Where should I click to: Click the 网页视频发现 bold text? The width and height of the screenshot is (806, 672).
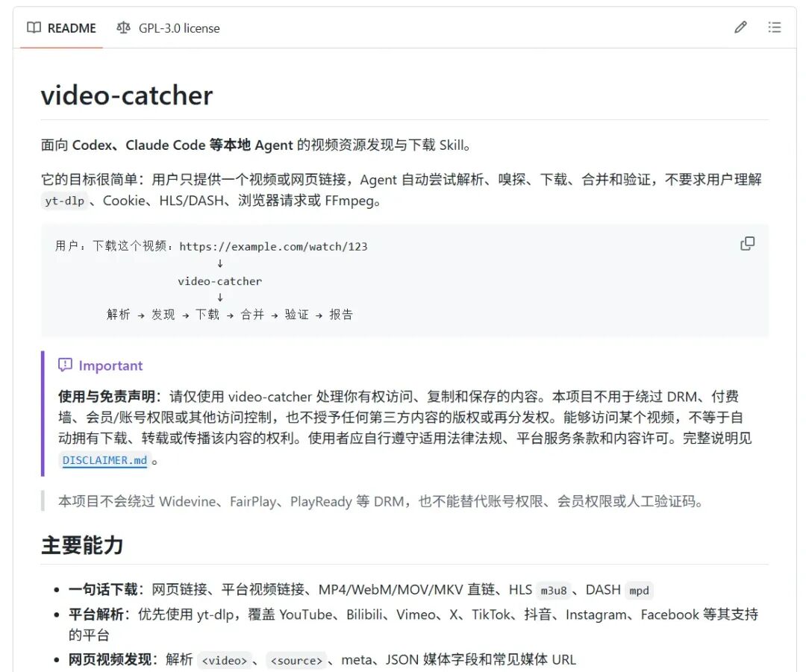(x=110, y=659)
